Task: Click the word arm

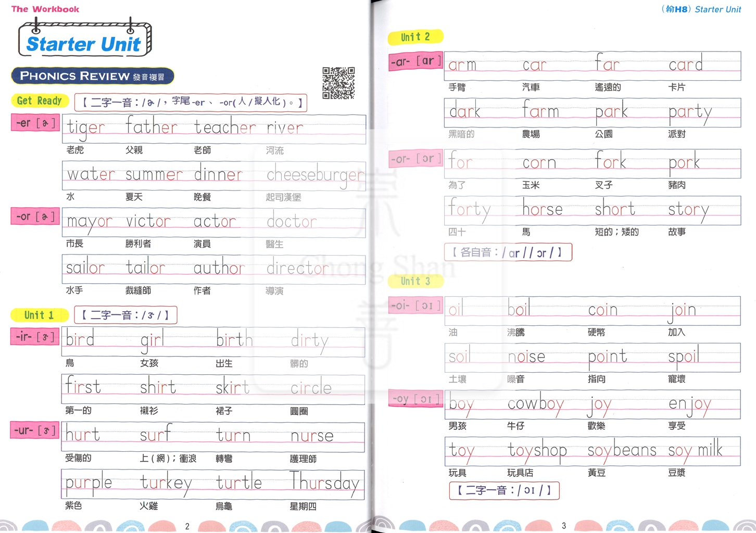Action: click(462, 65)
